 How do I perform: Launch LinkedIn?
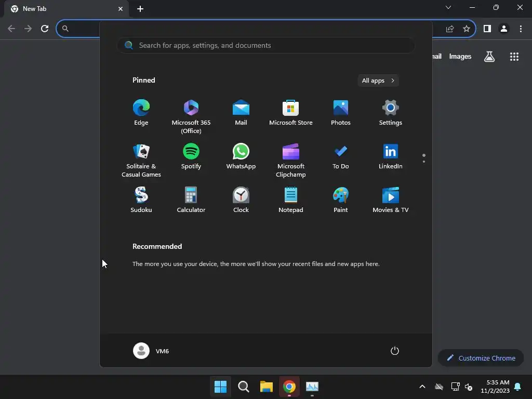391,156
